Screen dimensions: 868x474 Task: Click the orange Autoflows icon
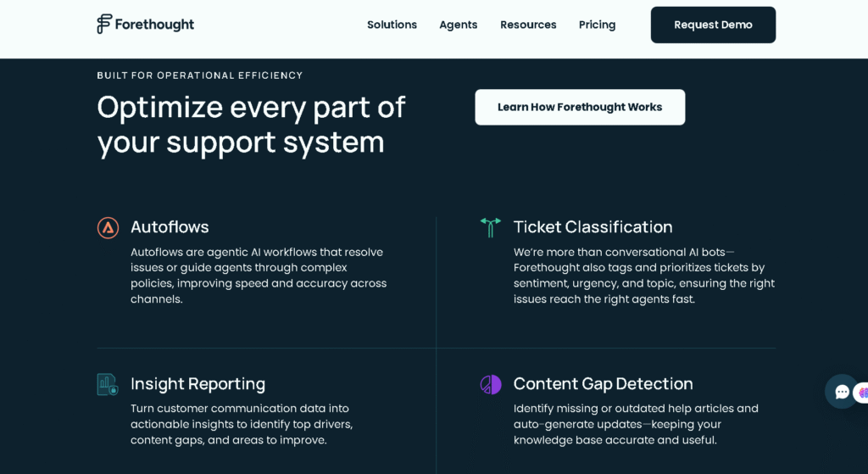tap(108, 227)
